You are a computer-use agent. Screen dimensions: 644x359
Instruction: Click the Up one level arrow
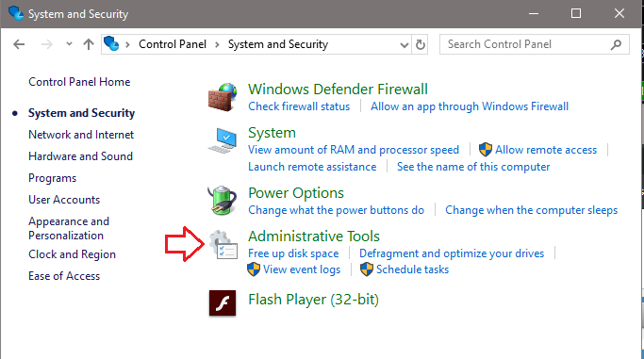click(x=89, y=44)
